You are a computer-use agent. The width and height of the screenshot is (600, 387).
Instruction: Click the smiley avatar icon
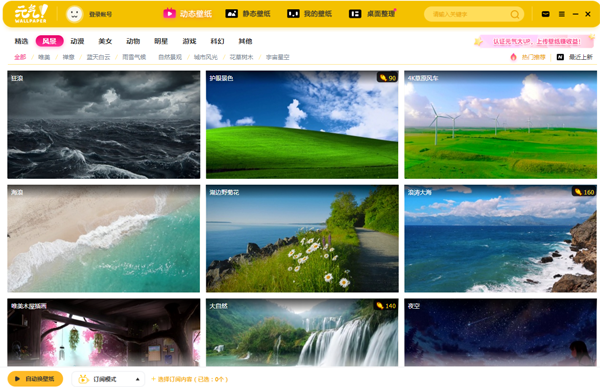tap(74, 14)
